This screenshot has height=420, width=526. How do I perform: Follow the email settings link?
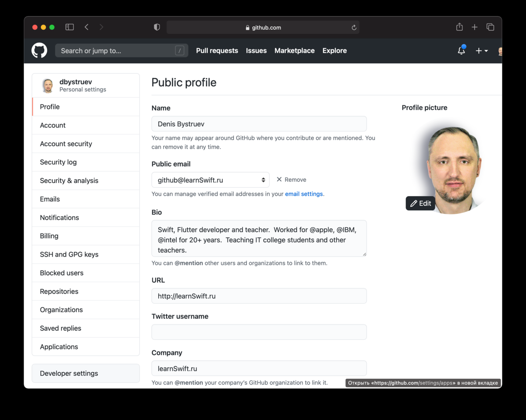click(x=304, y=194)
